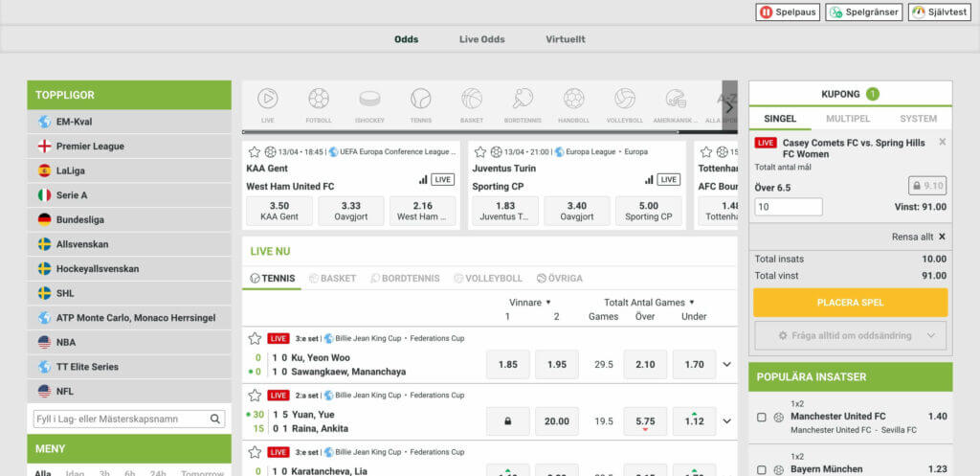Open statistics icon for KAA Gent match

click(x=423, y=179)
